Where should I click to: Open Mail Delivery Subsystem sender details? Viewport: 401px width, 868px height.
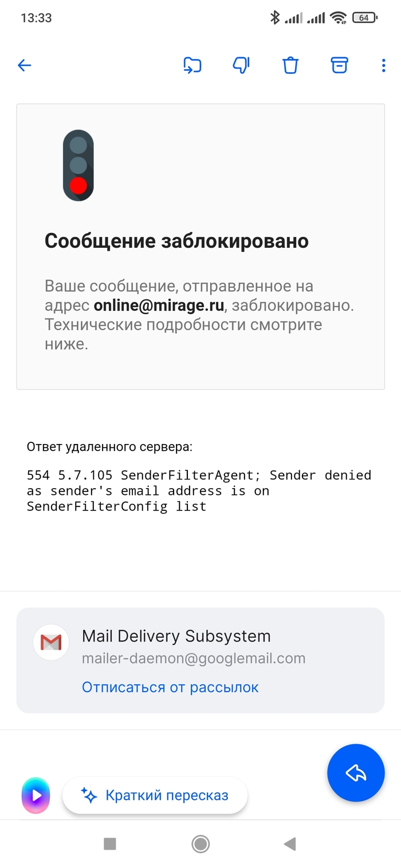click(x=176, y=636)
